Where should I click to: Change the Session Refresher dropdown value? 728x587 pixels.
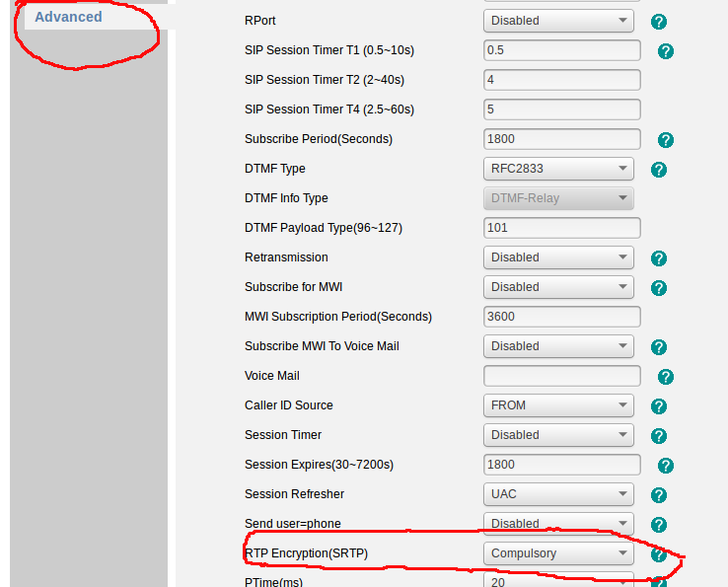558,494
